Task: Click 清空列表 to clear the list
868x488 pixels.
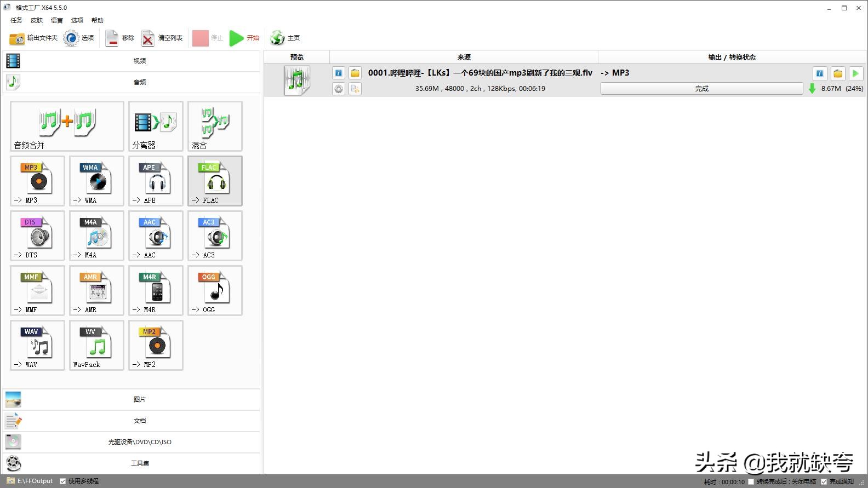Action: click(x=162, y=38)
